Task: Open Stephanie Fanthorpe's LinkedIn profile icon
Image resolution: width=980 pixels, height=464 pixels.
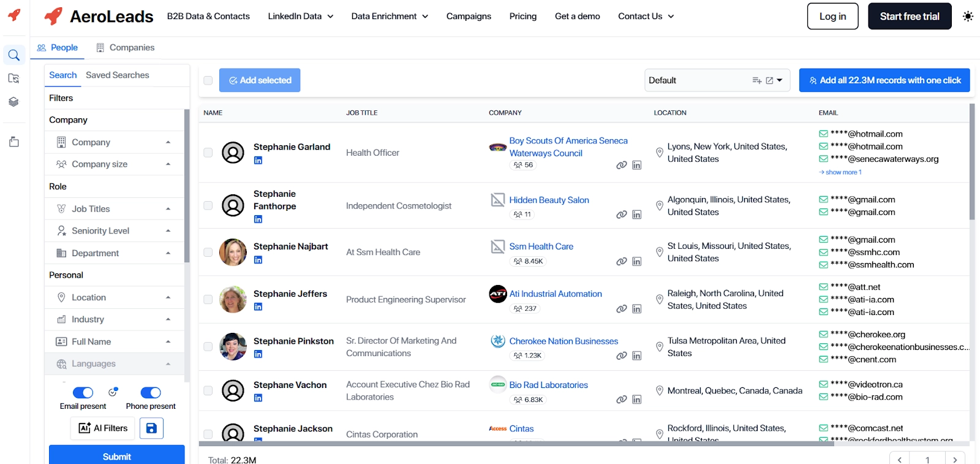Action: coord(258,219)
